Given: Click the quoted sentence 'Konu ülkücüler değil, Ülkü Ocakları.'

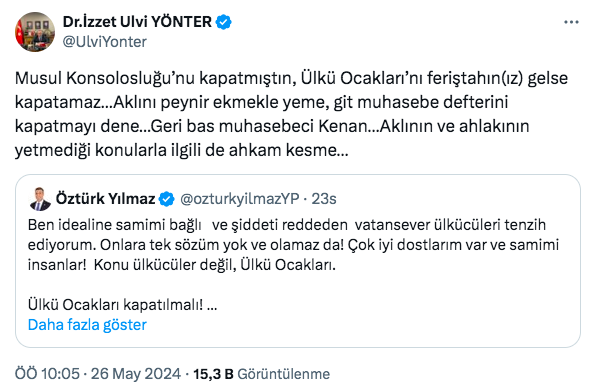Looking at the screenshot, I should (x=215, y=265).
